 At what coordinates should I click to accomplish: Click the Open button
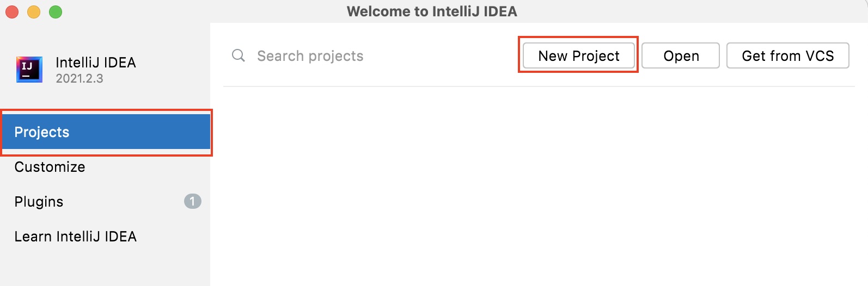pos(681,56)
